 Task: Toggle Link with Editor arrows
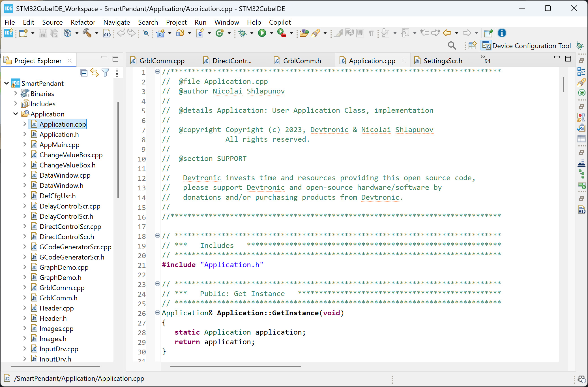tap(95, 73)
